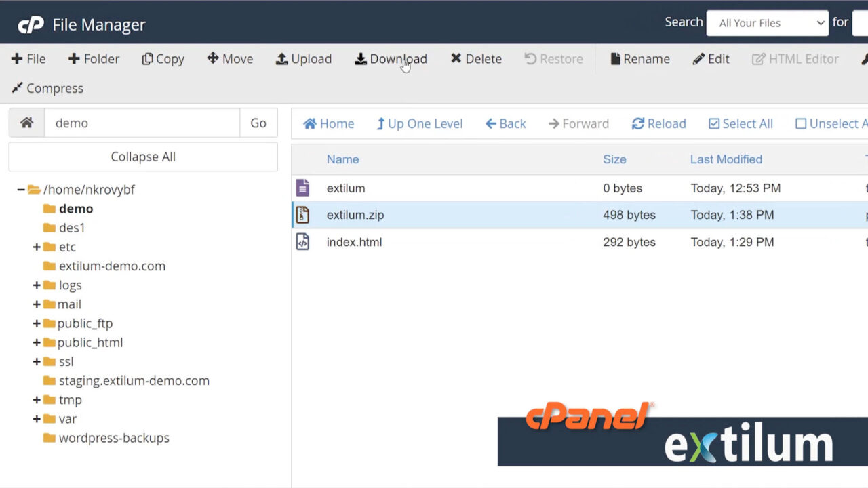Reload the file listing

point(658,123)
